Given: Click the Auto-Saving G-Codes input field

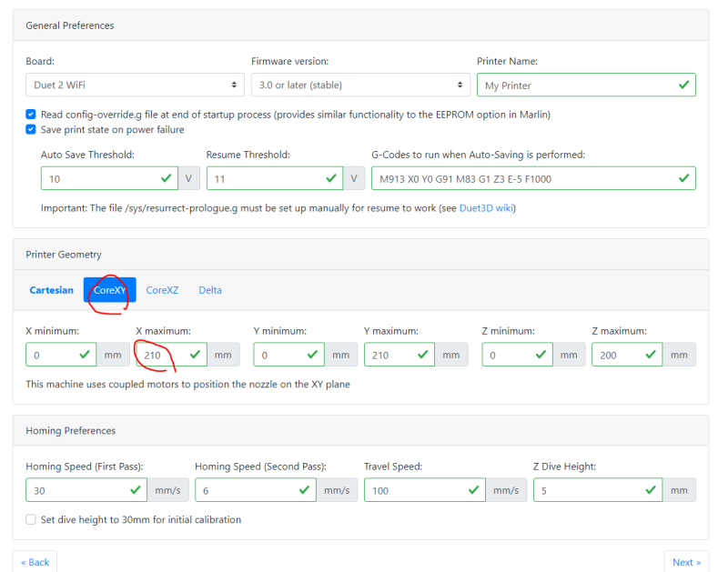Looking at the screenshot, I should pos(533,178).
